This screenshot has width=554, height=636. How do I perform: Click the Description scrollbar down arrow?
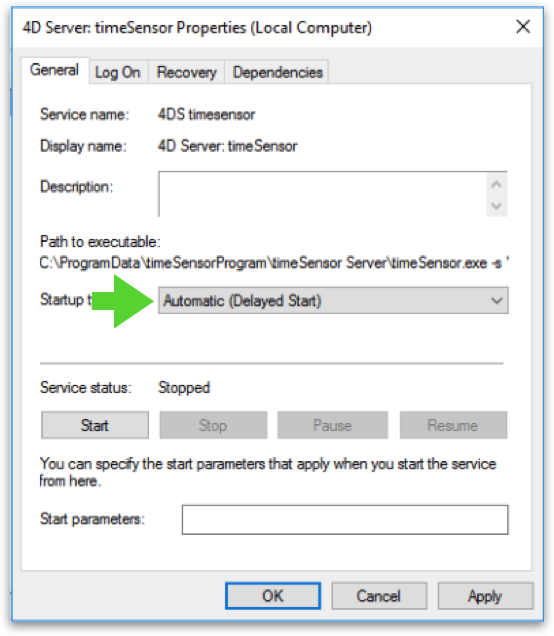pyautogui.click(x=496, y=206)
